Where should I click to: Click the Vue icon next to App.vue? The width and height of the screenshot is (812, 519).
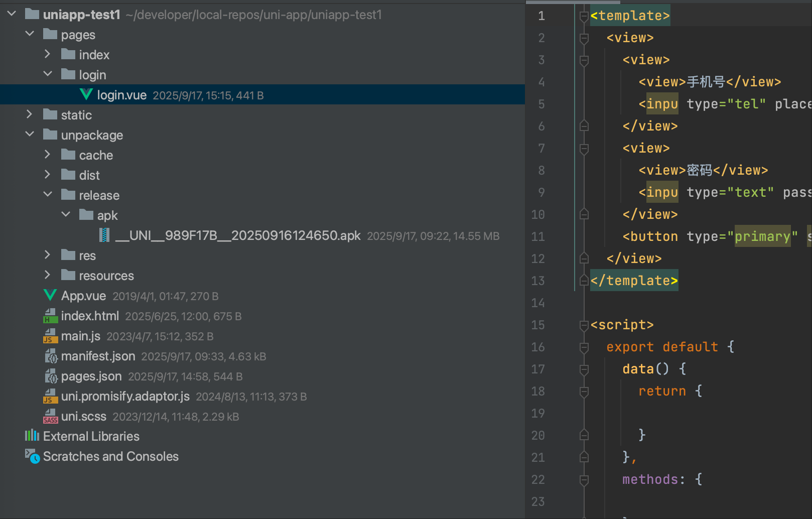coord(50,295)
